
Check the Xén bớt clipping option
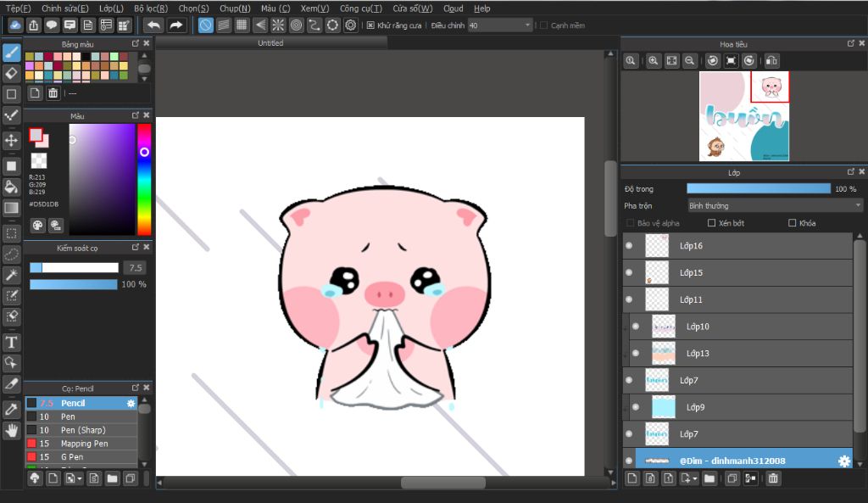click(711, 223)
